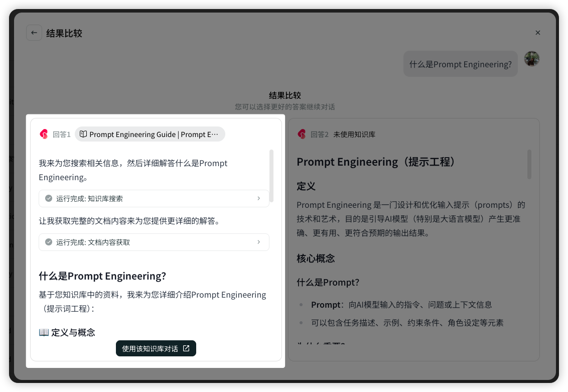Click the check icon beside 知识库搜索
The image size is (568, 392).
point(49,198)
